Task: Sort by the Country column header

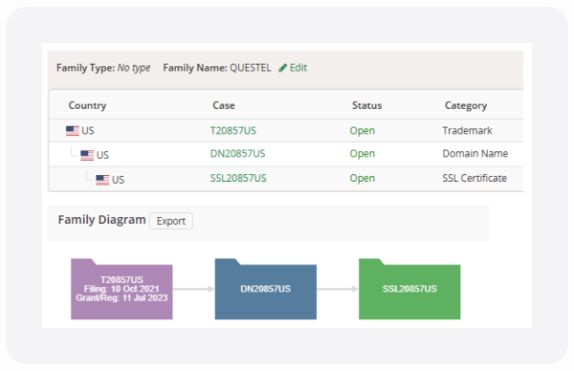Action: 87,105
